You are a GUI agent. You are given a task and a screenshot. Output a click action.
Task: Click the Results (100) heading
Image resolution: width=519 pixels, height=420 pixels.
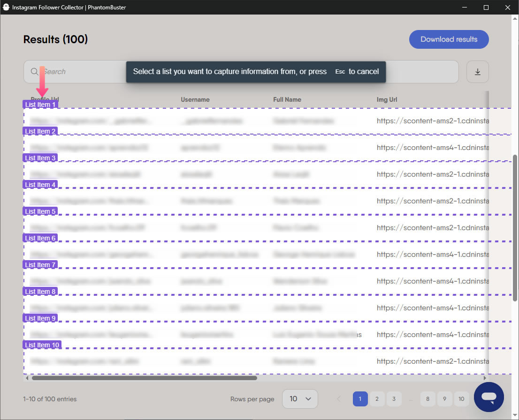coord(55,39)
